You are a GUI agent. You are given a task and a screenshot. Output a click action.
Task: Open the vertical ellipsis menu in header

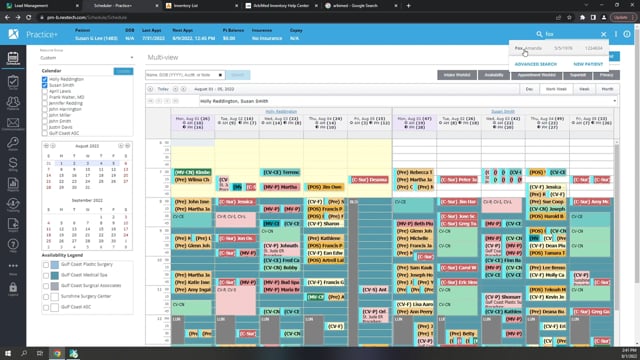[616, 34]
